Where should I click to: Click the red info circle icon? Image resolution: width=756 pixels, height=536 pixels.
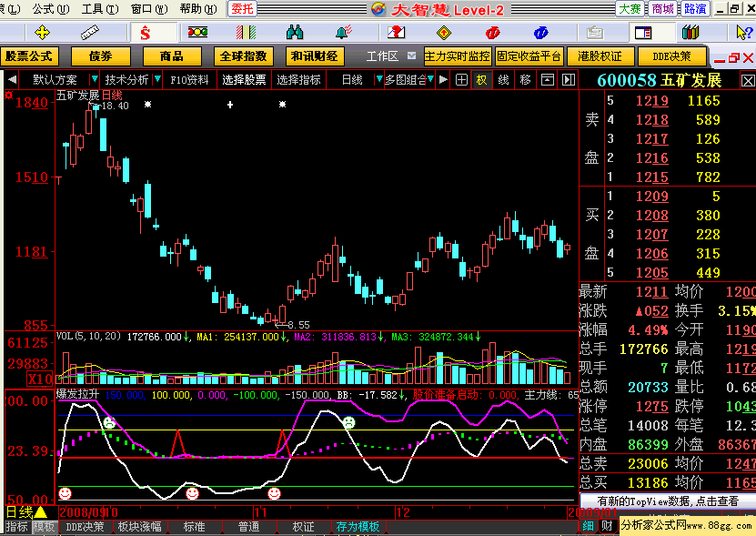(492, 33)
